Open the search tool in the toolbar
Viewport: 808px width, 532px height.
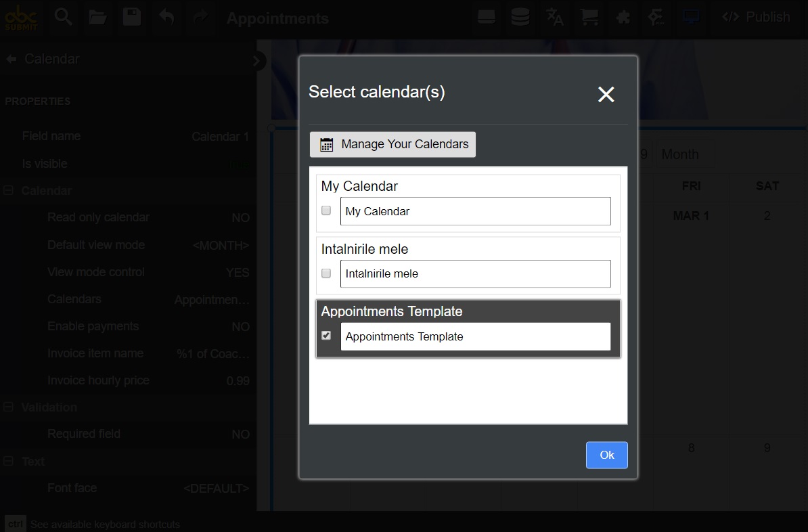[63, 18]
